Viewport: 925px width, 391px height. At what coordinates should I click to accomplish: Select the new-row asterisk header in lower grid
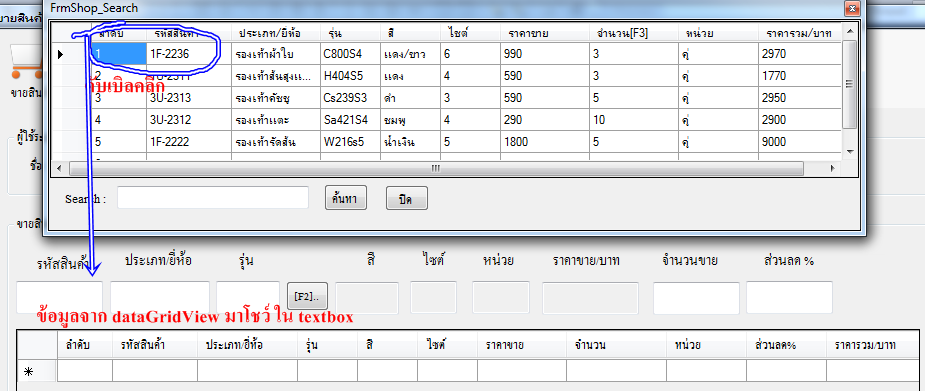coord(28,372)
